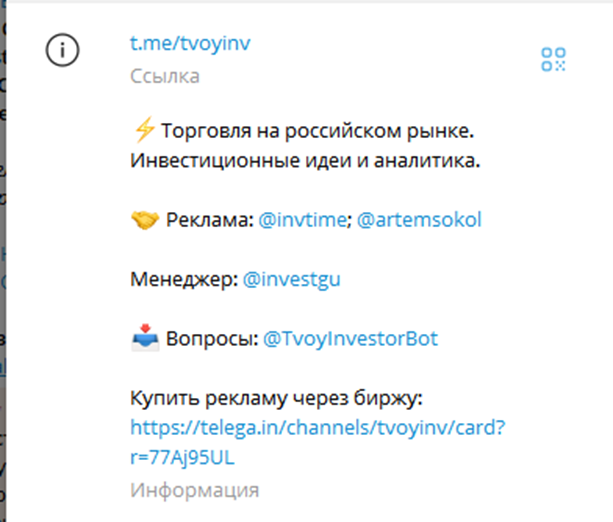Open the QR code for channel link
The width and height of the screenshot is (613, 522).
(x=553, y=59)
